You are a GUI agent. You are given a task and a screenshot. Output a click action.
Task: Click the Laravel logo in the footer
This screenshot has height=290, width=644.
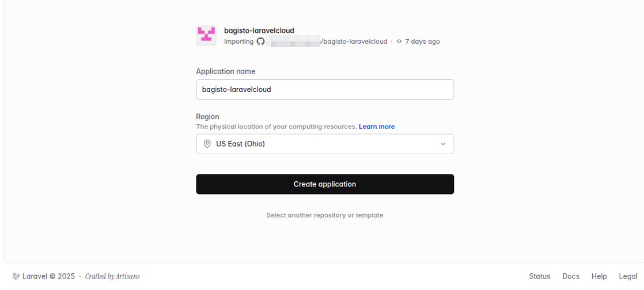16,276
